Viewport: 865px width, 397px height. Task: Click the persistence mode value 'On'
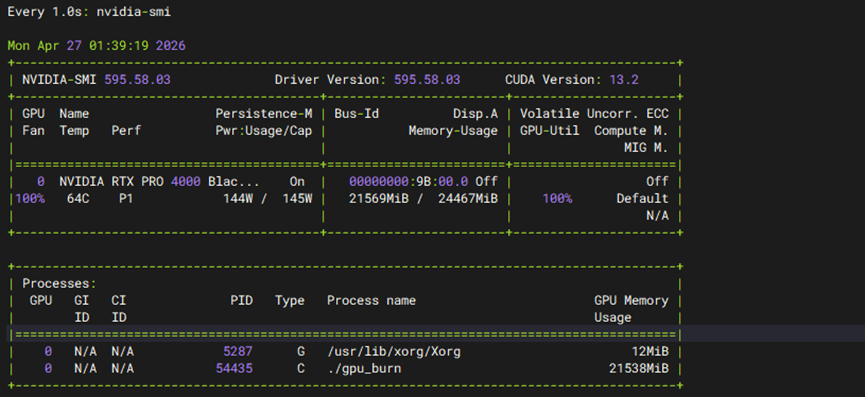297,181
